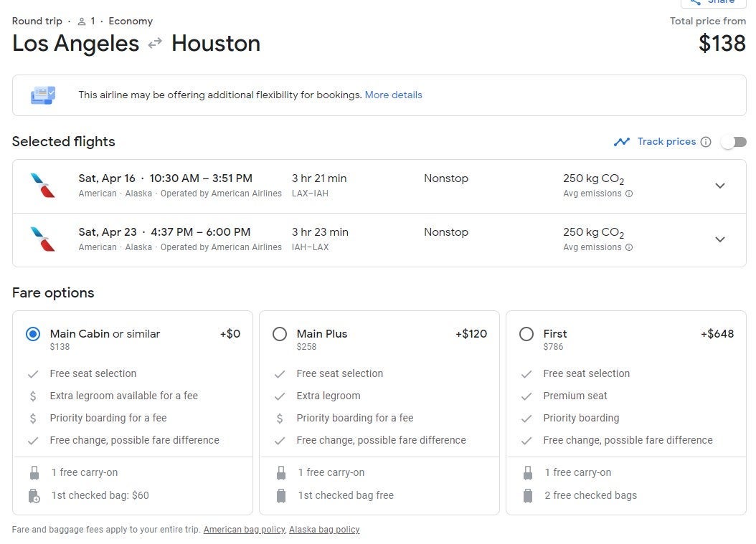Select the Main Cabin or similar fare
The image size is (756, 544).
pos(33,334)
